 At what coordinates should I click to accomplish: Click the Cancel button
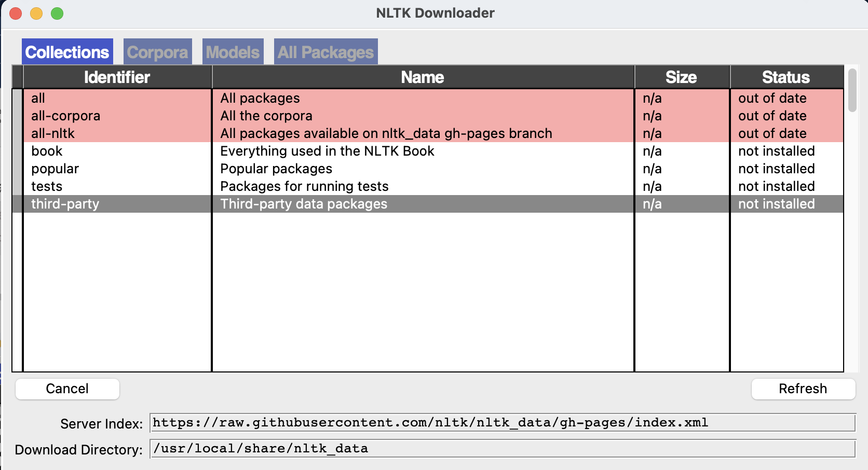click(x=67, y=389)
